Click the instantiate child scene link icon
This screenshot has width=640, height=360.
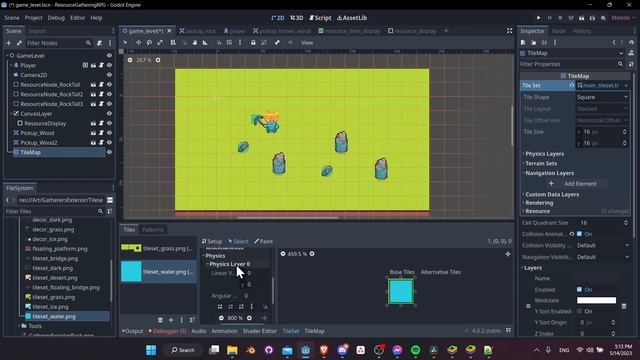click(19, 43)
